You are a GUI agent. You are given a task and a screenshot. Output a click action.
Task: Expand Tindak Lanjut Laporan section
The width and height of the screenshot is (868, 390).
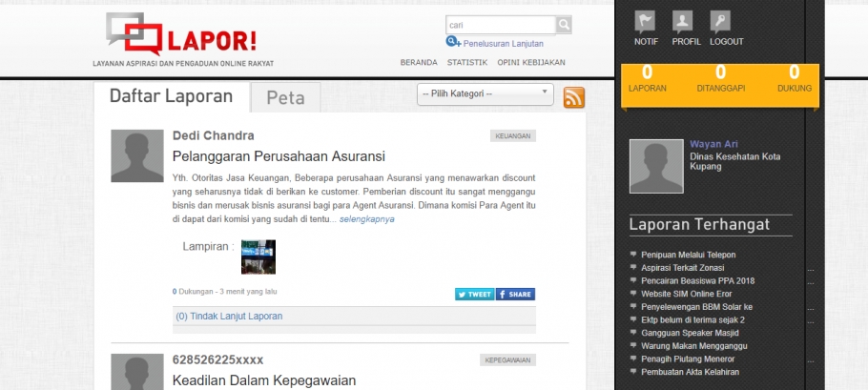[x=229, y=316]
